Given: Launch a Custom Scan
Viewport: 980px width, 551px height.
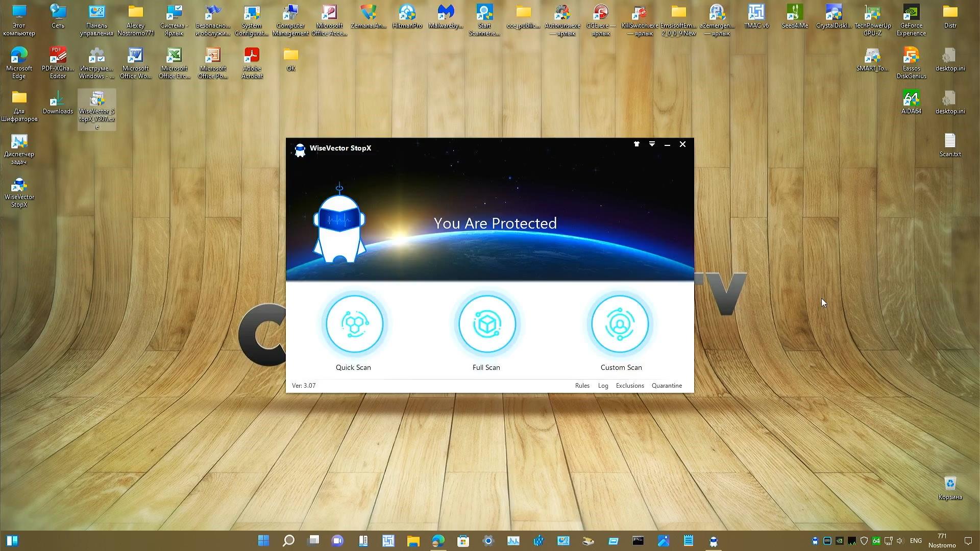Looking at the screenshot, I should pyautogui.click(x=621, y=324).
